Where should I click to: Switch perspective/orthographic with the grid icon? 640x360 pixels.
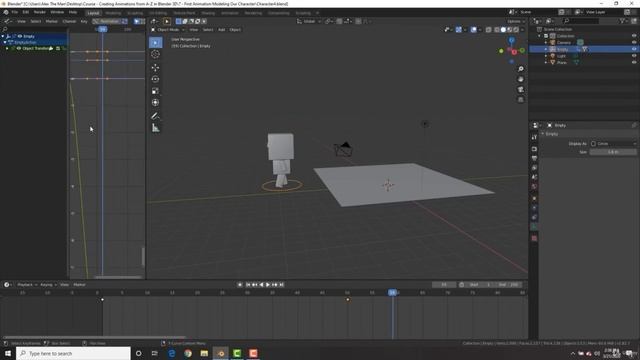tap(520, 100)
